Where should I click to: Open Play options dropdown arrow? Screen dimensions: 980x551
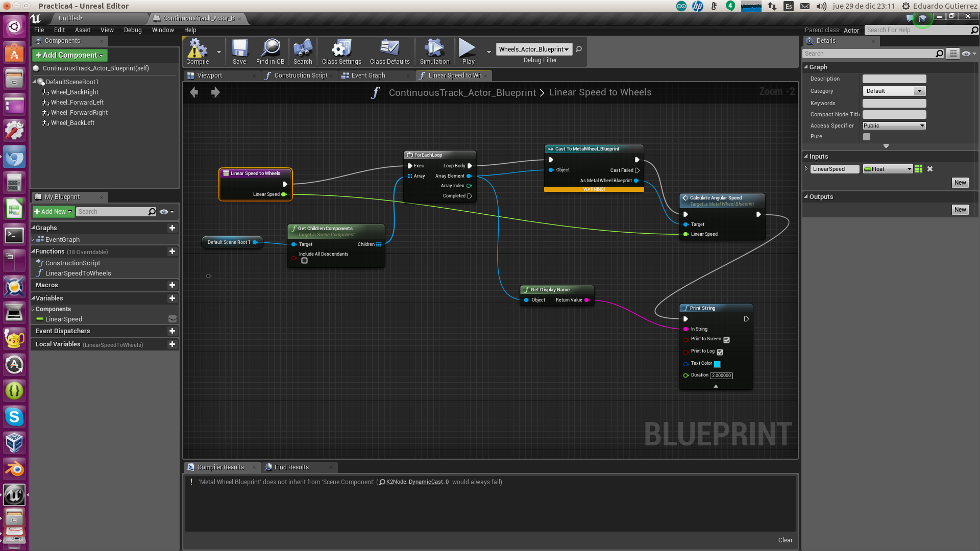(488, 52)
